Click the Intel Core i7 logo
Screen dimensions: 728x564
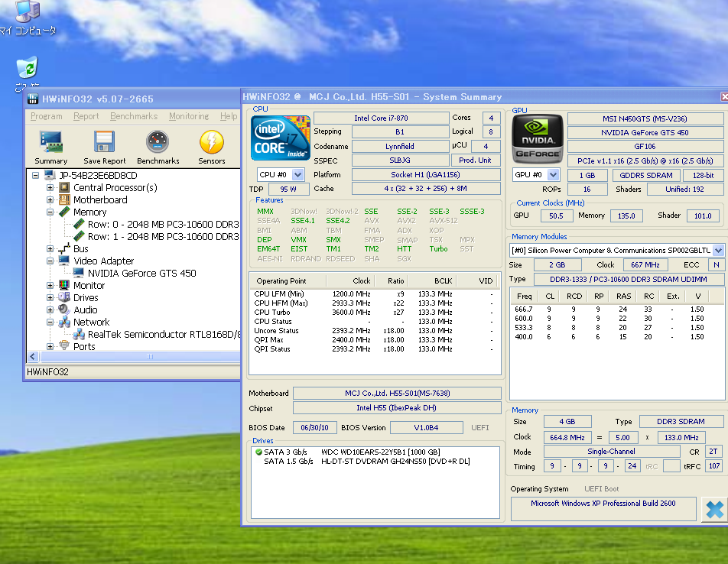click(281, 138)
